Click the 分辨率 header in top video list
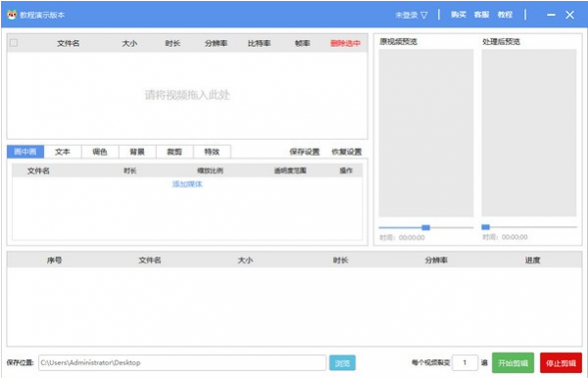Viewport: 588px width, 378px height. click(x=216, y=43)
